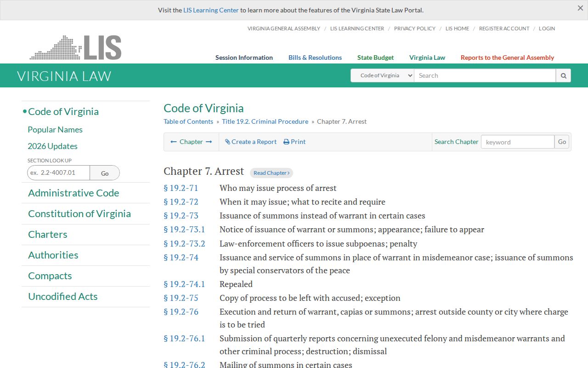Click the Search Chapter Go button
The image size is (588, 368).
(562, 142)
